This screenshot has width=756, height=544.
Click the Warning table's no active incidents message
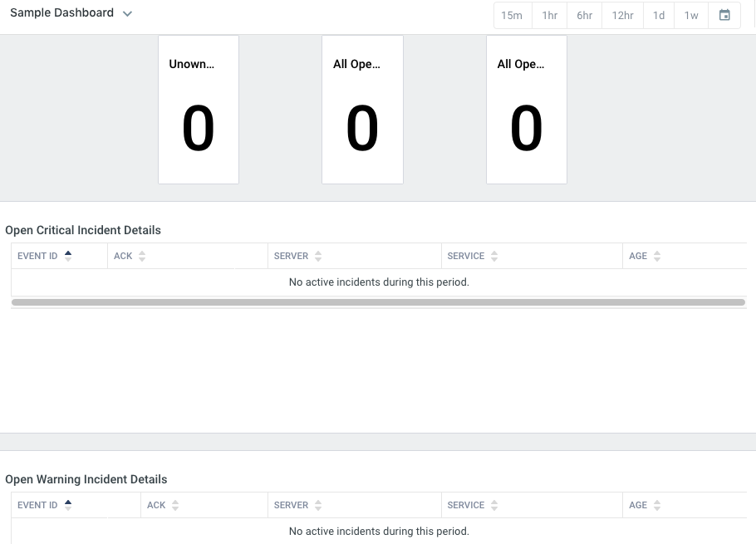[x=379, y=531]
